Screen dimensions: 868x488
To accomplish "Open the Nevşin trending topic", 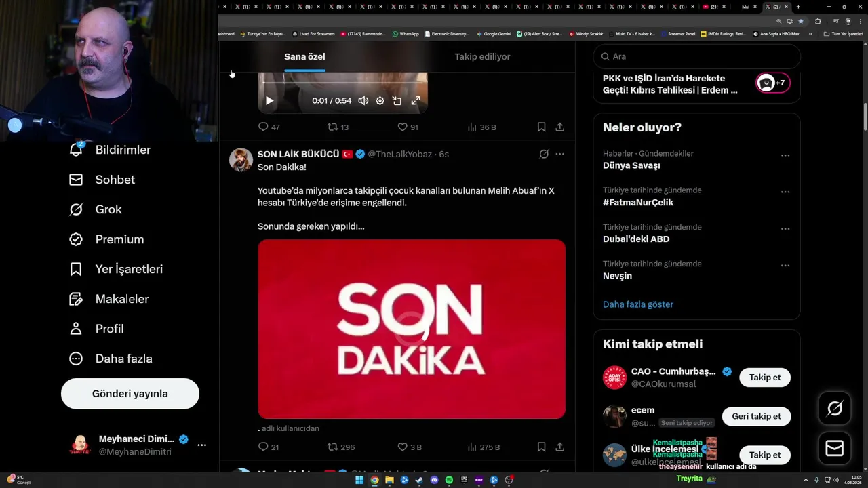I will [x=617, y=276].
